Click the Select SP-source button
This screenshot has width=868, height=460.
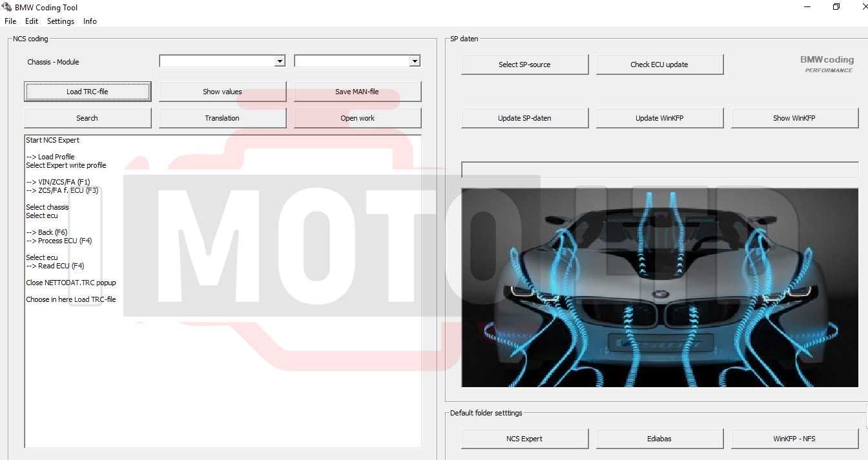[x=524, y=65]
